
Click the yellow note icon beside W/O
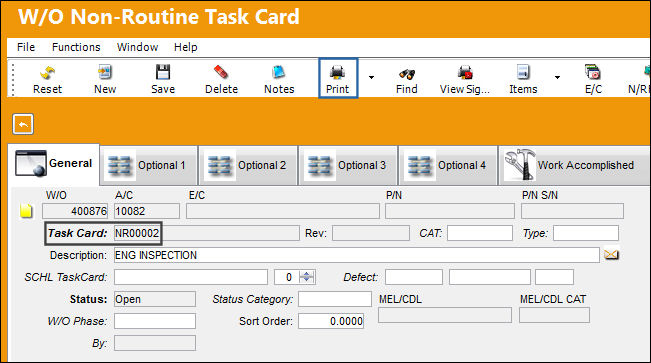pyautogui.click(x=26, y=211)
